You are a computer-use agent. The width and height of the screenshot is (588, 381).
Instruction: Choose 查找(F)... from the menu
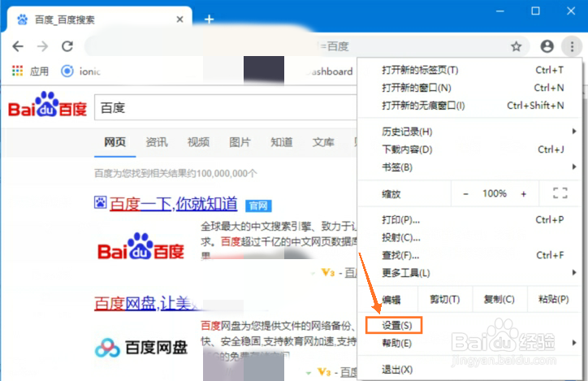coord(470,255)
